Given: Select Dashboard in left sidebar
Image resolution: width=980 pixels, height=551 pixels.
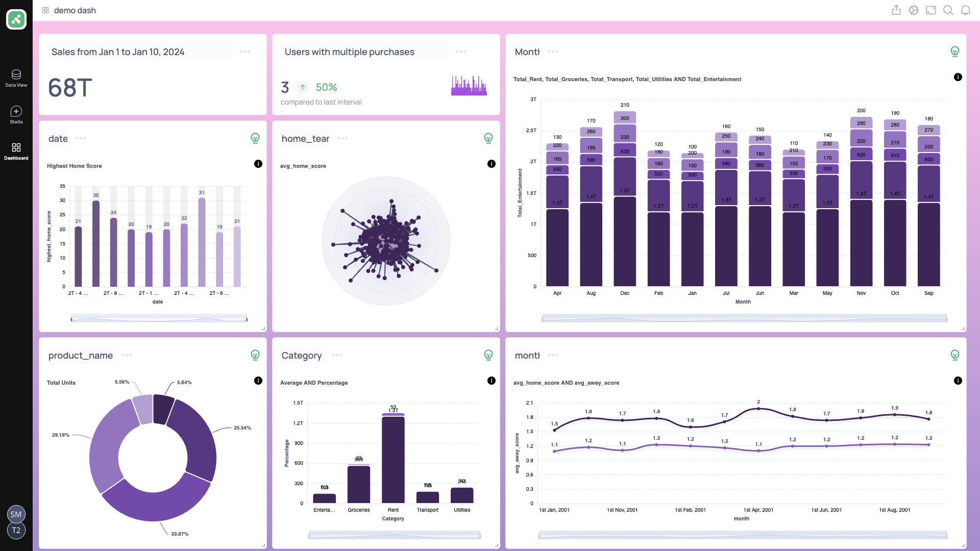Looking at the screenshot, I should coord(16,151).
